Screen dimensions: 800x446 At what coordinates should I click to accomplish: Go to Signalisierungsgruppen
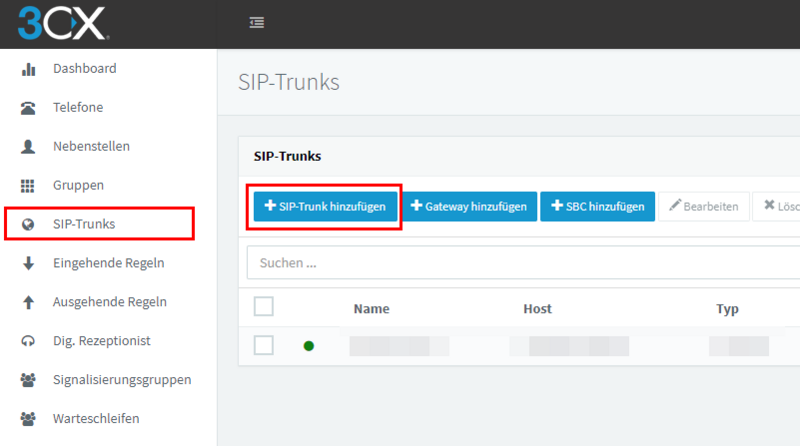(x=122, y=379)
